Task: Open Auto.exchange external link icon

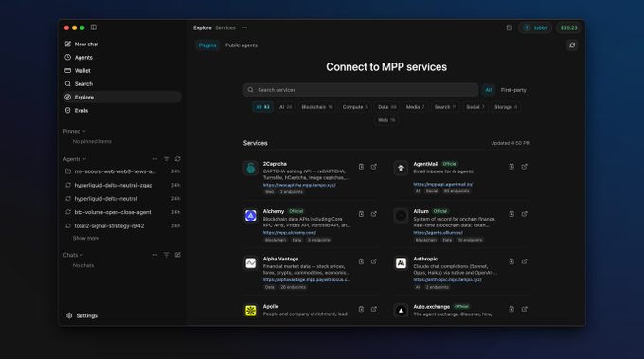Action: tap(524, 309)
